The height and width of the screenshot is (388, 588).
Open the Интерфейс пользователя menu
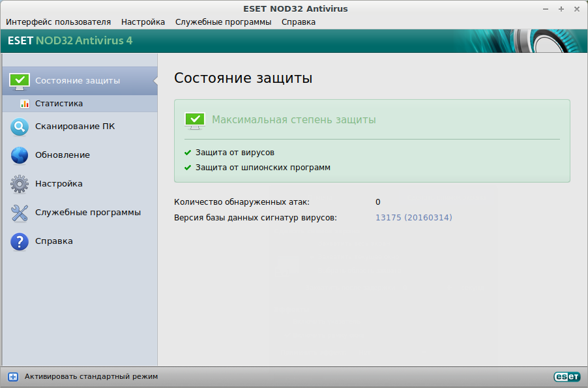tap(59, 22)
